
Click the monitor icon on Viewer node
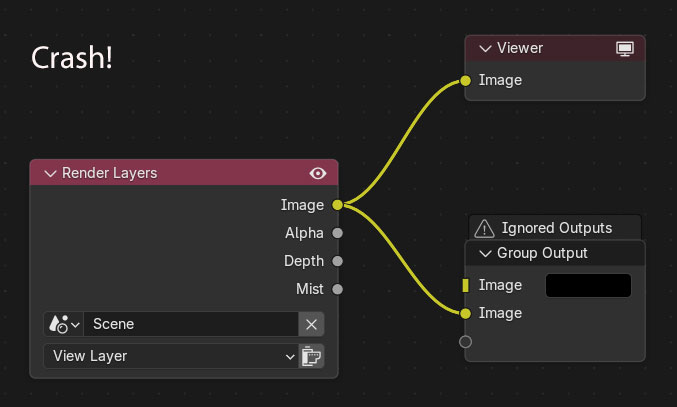(x=625, y=48)
